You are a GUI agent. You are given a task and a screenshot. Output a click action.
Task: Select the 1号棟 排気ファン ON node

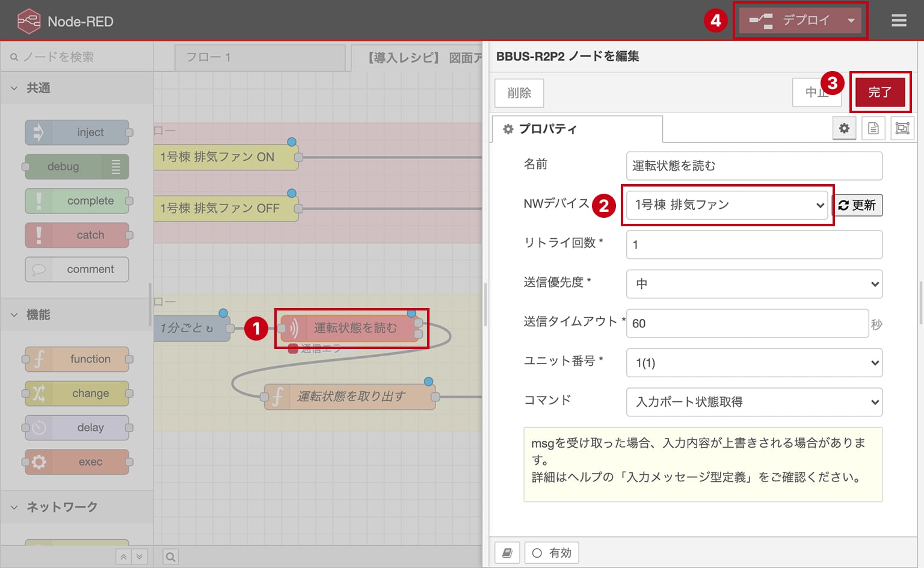[226, 157]
